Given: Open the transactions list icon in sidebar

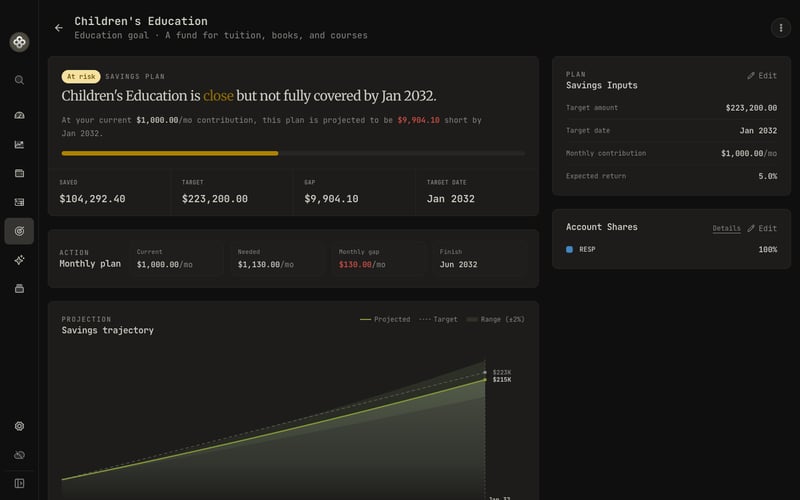Looking at the screenshot, I should 19,202.
